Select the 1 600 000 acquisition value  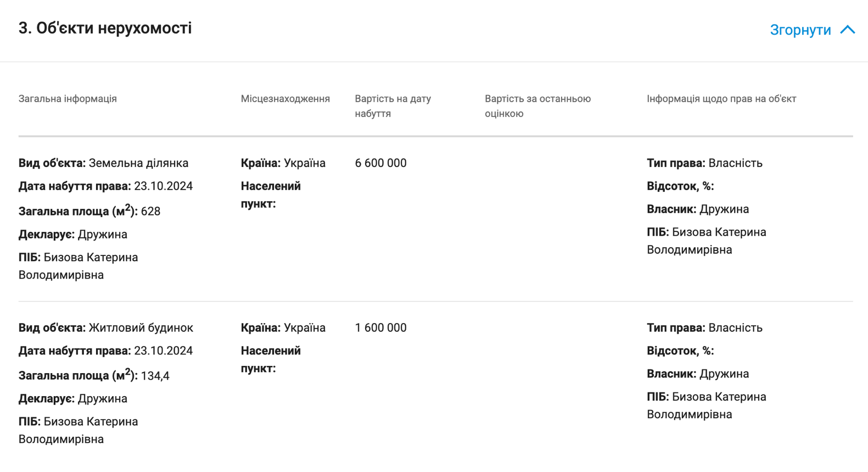pyautogui.click(x=380, y=328)
